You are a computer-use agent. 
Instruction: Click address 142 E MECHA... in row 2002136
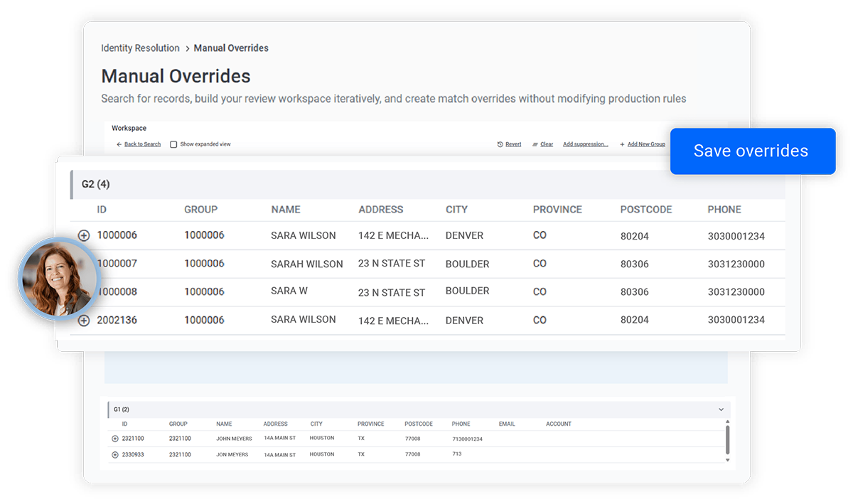point(394,321)
